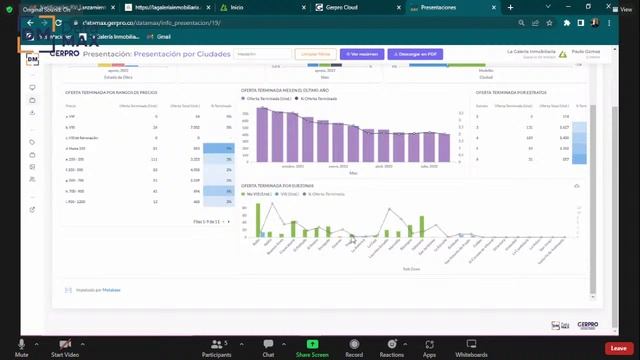Toggle No VIS (Und.) legend in subzonas chart
Image resolution: width=640 pixels, height=360 pixels.
(256, 194)
